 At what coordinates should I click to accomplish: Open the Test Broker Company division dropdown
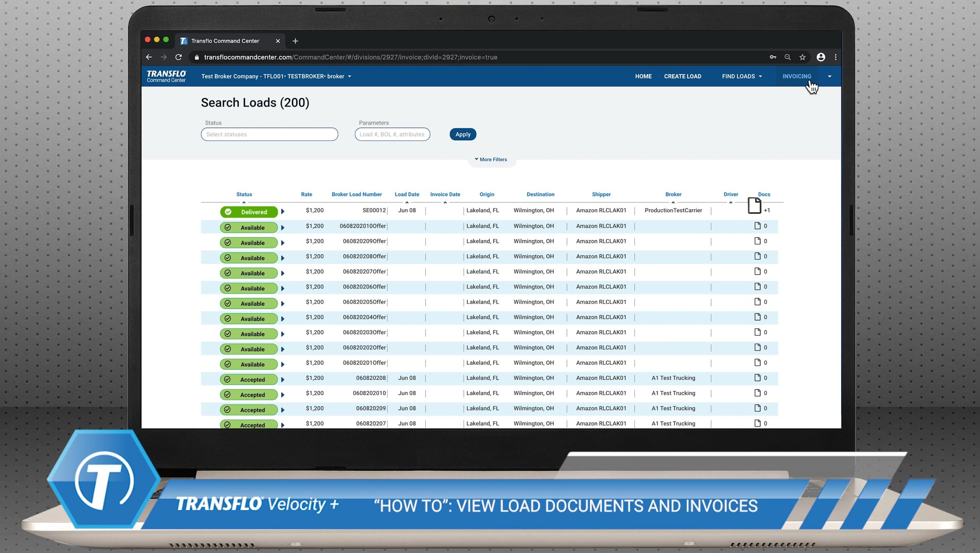click(x=276, y=76)
